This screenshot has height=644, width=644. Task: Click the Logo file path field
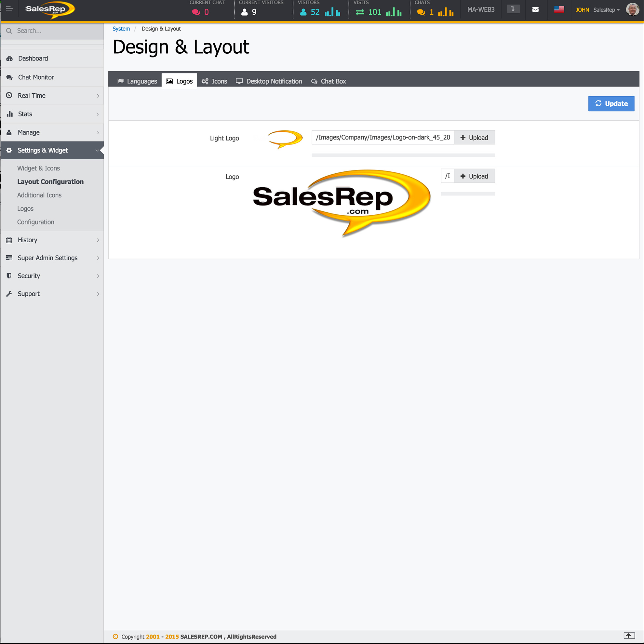pyautogui.click(x=447, y=176)
